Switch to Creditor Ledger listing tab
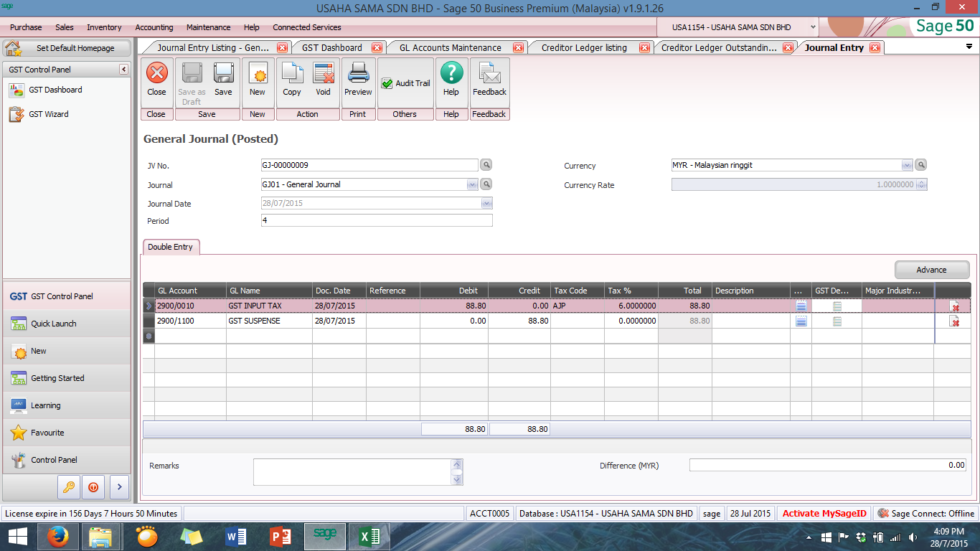 click(584, 48)
